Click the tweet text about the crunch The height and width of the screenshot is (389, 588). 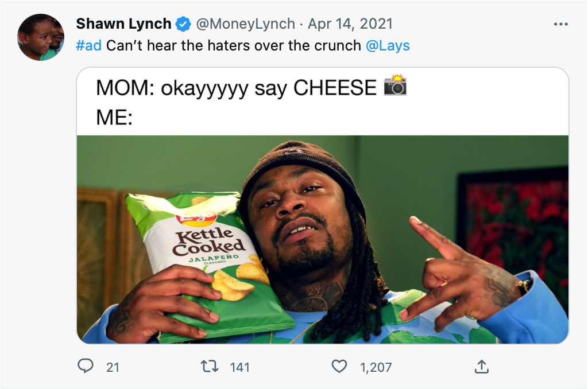233,46
